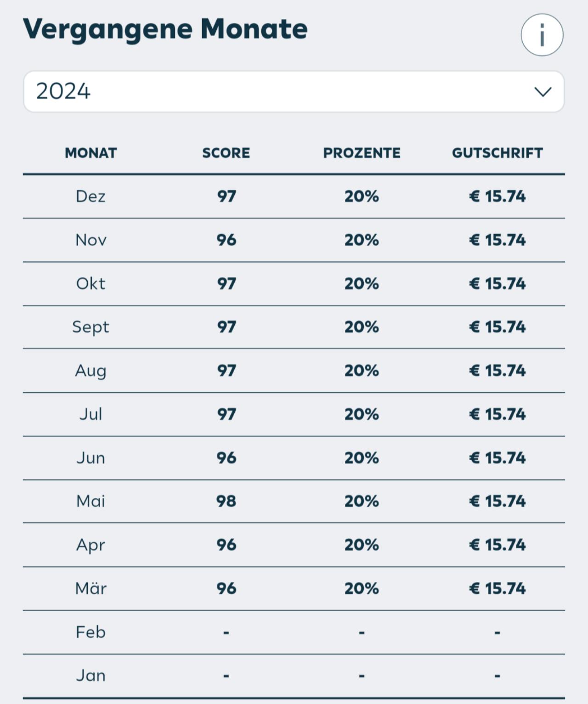Click the Okt month label
Viewport: 588px width, 704px height.
91,284
